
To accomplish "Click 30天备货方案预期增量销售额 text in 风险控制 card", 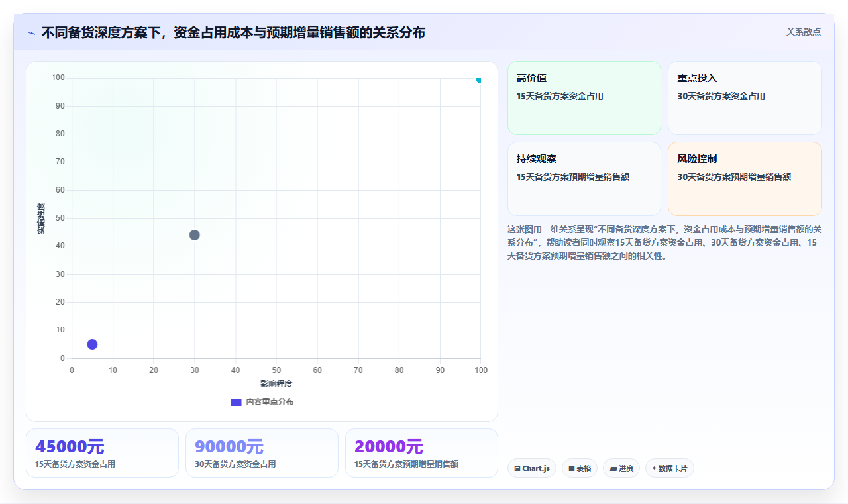I will pyautogui.click(x=734, y=177).
